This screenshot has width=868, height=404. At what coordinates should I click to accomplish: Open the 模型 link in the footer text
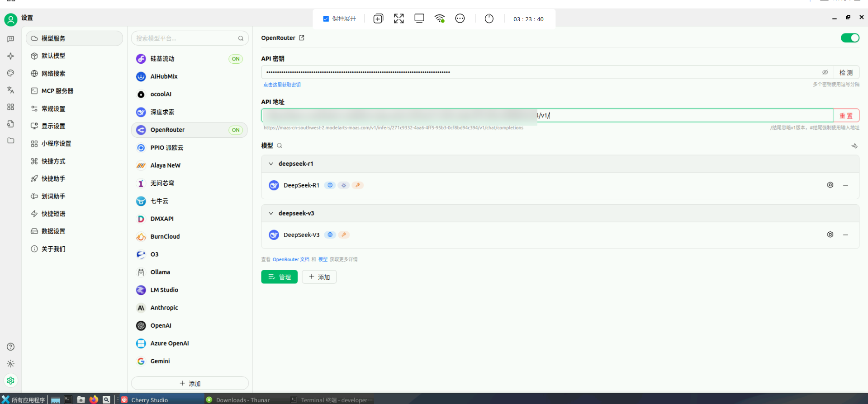[323, 259]
